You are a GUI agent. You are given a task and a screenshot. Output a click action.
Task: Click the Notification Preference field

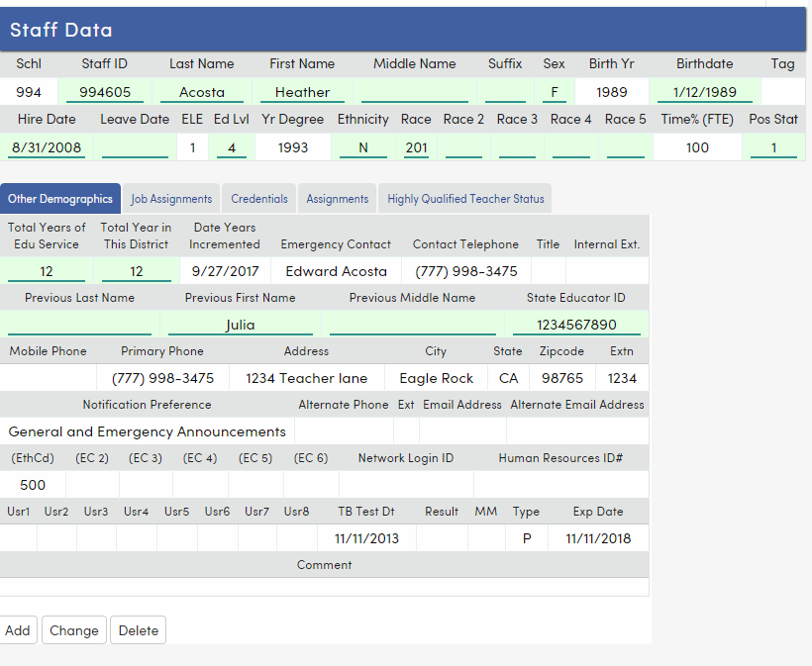click(147, 431)
